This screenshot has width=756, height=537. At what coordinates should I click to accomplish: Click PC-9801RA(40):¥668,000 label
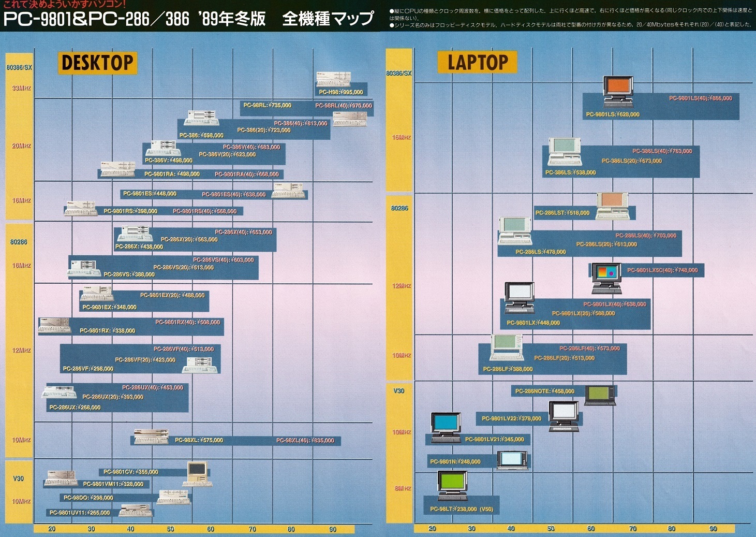(247, 175)
